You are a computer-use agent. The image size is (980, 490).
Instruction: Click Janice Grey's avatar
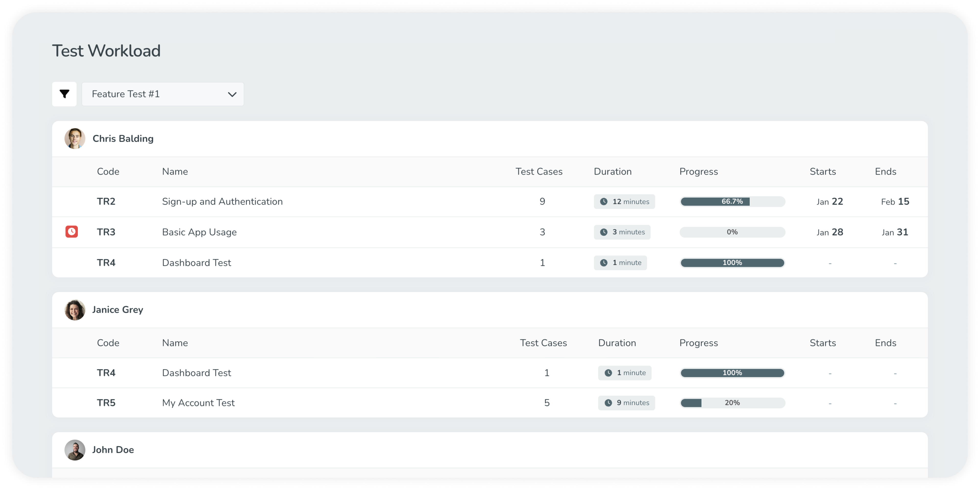click(75, 310)
